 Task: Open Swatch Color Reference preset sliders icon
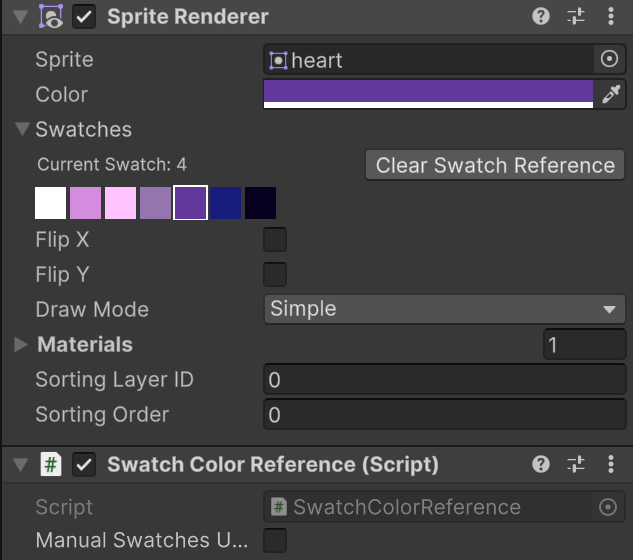point(576,464)
